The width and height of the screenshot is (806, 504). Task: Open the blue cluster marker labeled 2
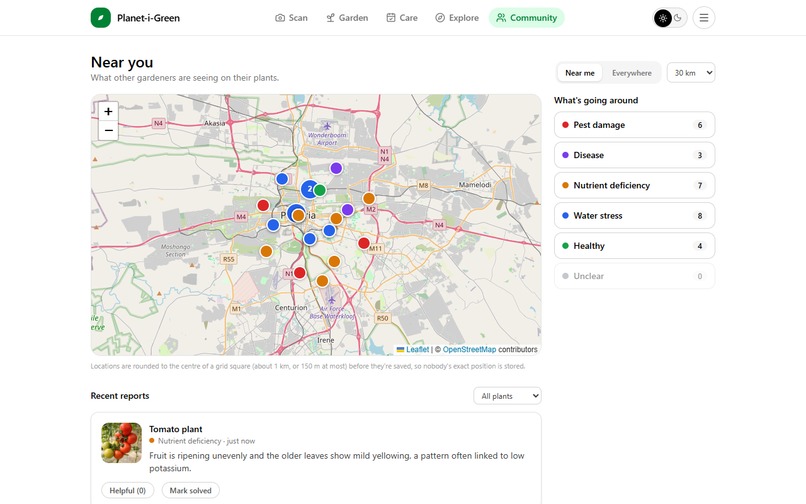pyautogui.click(x=309, y=189)
